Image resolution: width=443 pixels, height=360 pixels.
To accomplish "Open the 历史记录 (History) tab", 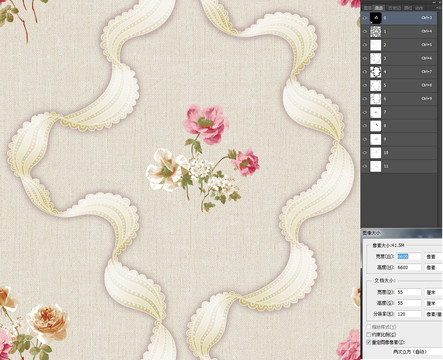I will coord(394,8).
